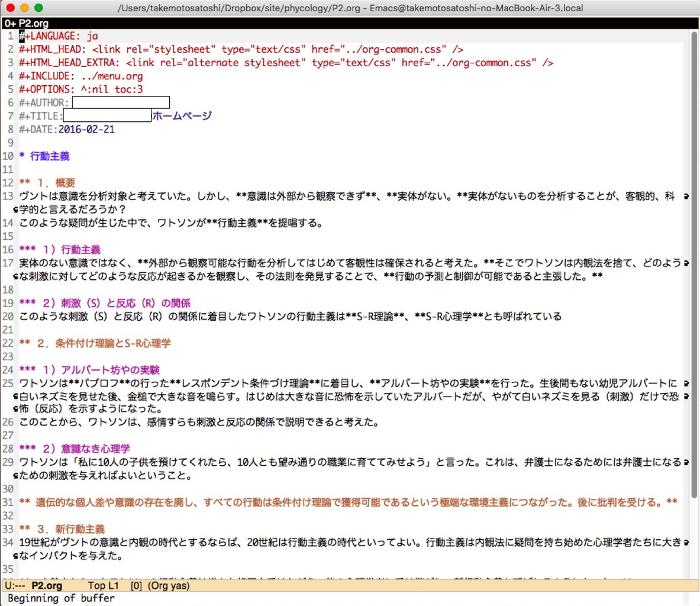700x606 pixels.
Task: Click the #+OPTIONS: ^:nil toc:3 line
Action: [x=81, y=89]
